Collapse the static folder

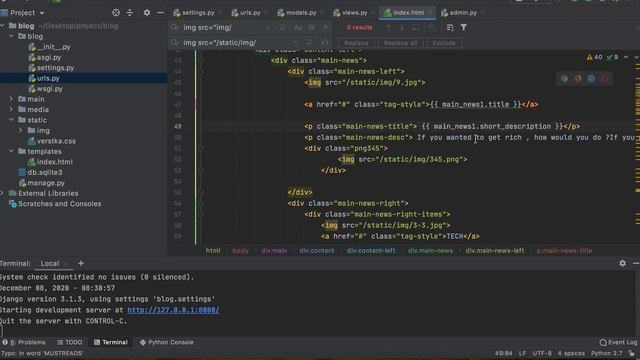[x=11, y=120]
